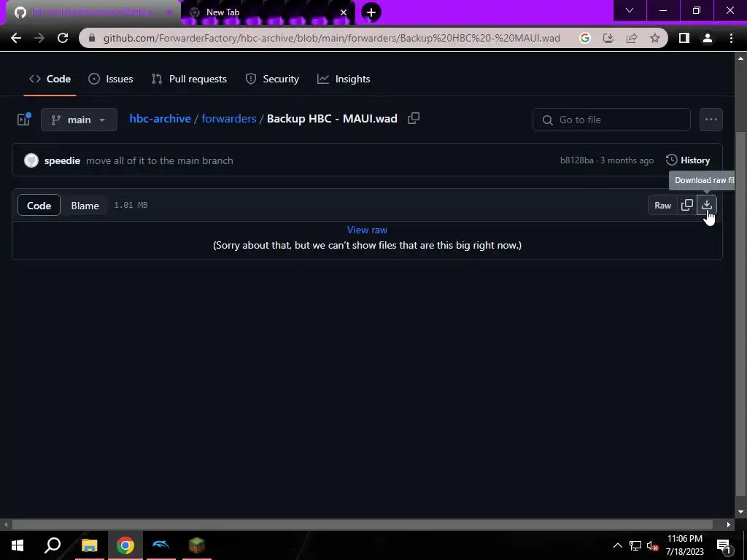Go to hbc-archive repository breadcrumb
Image resolution: width=747 pixels, height=560 pixels.
(160, 119)
